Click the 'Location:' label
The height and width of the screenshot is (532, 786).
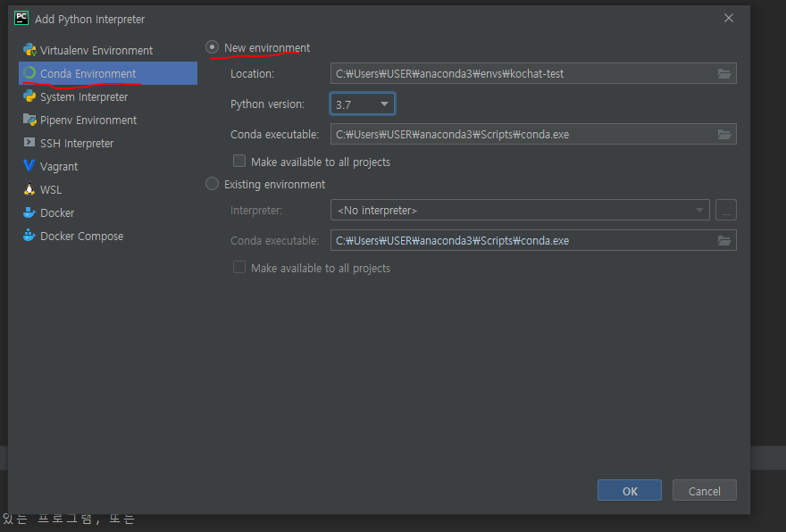252,73
